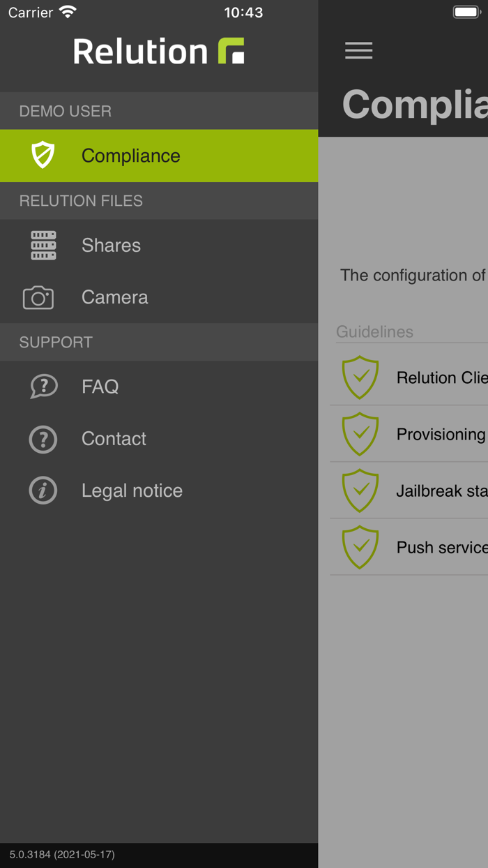Click the shield checkmark beside Jailbreak status
488x868 pixels.
point(360,491)
